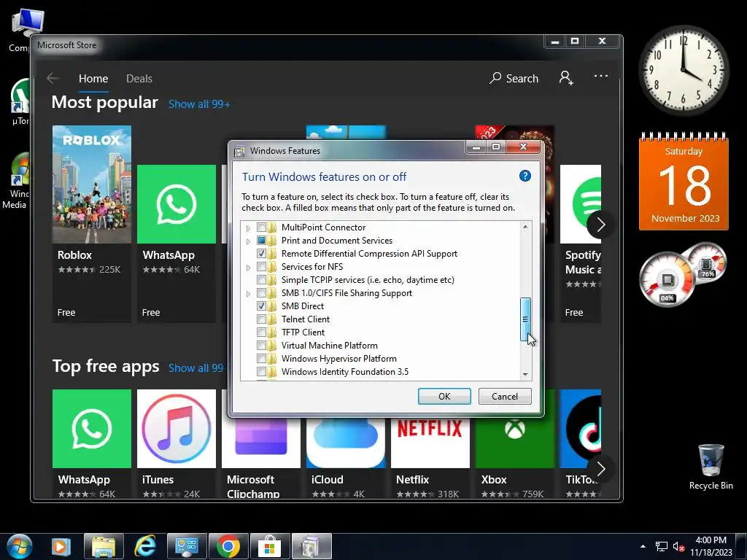Screen dimensions: 747x560
Task: Click the features list scrollbar thumb
Action: [x=525, y=319]
